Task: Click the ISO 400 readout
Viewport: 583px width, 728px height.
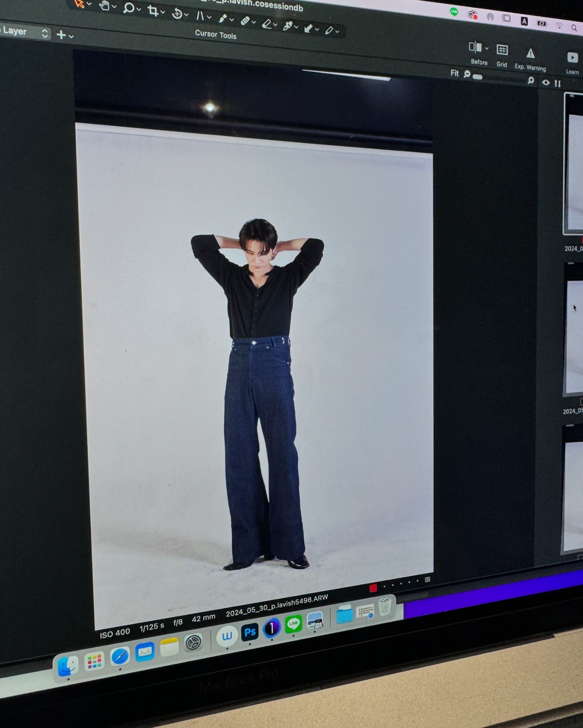Action: click(x=115, y=633)
